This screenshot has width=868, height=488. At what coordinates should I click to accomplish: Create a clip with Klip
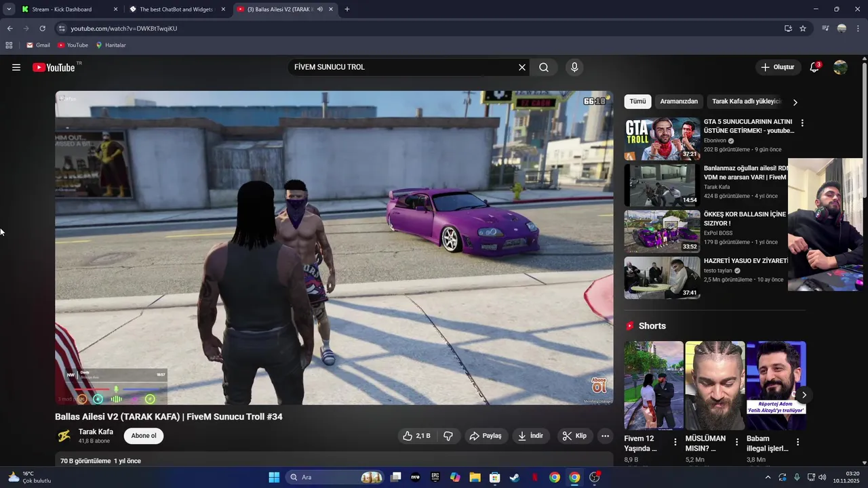pyautogui.click(x=575, y=436)
